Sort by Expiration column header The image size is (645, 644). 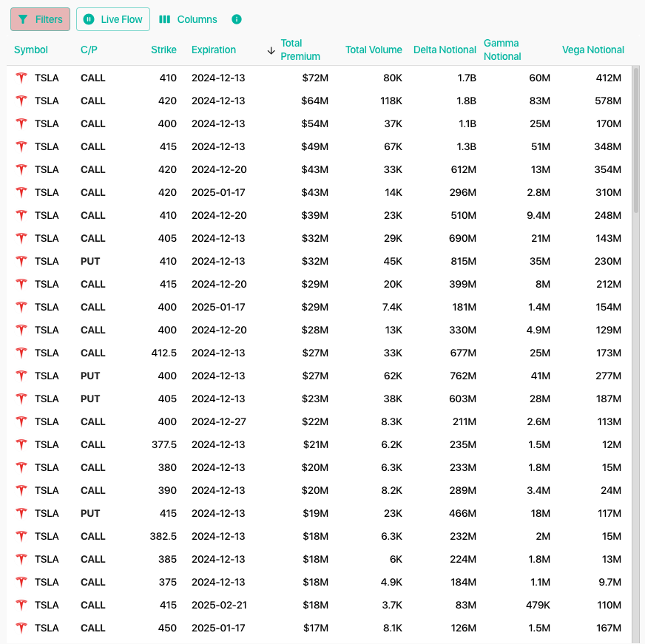(214, 50)
